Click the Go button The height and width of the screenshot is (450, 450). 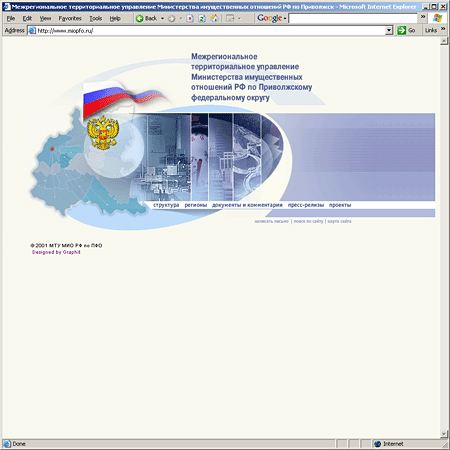pyautogui.click(x=407, y=30)
